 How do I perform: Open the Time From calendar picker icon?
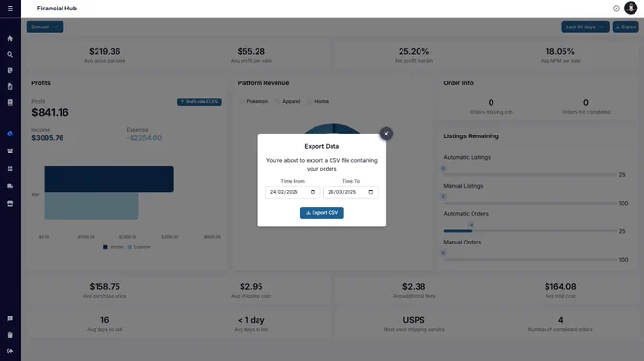coord(313,192)
